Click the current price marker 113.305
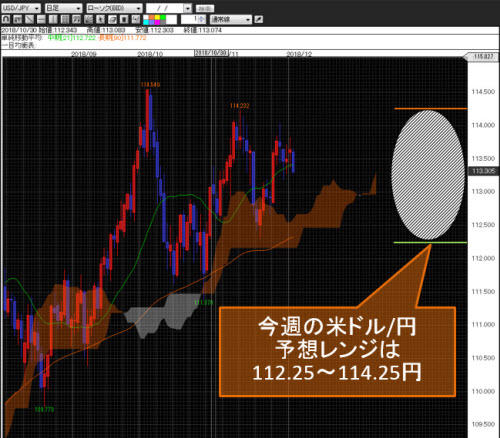Screen dimensions: 500x438 (483, 171)
